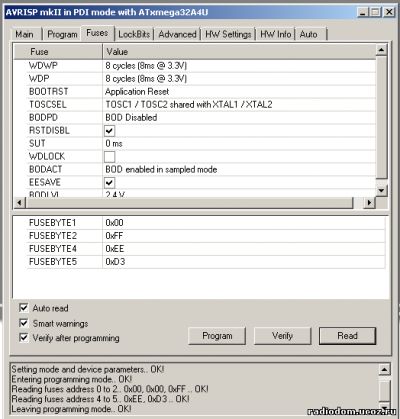Click fuse list scroll down arrow
The image size is (400, 419).
click(381, 191)
